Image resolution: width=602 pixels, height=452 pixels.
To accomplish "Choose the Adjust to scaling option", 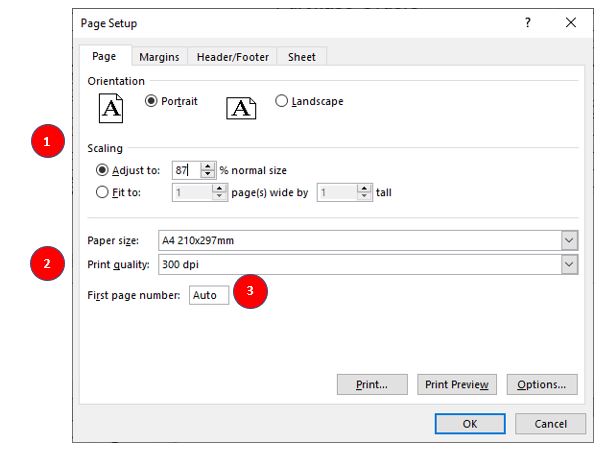I will click(102, 170).
